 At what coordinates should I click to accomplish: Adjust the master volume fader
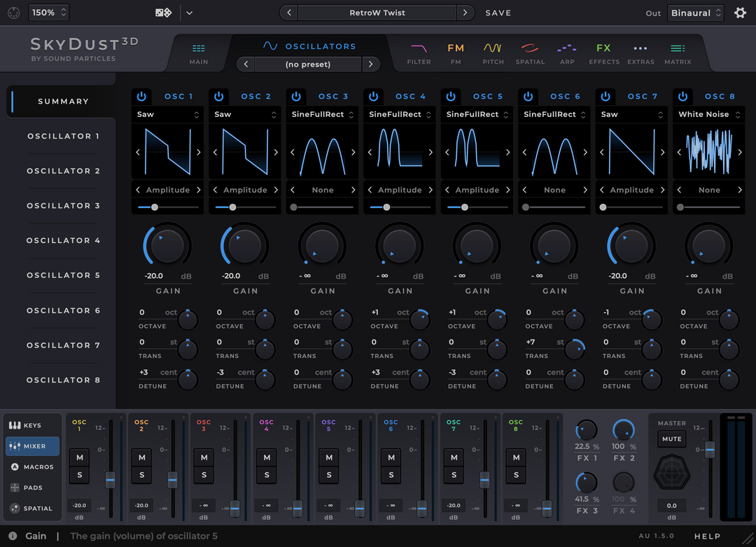(710, 449)
